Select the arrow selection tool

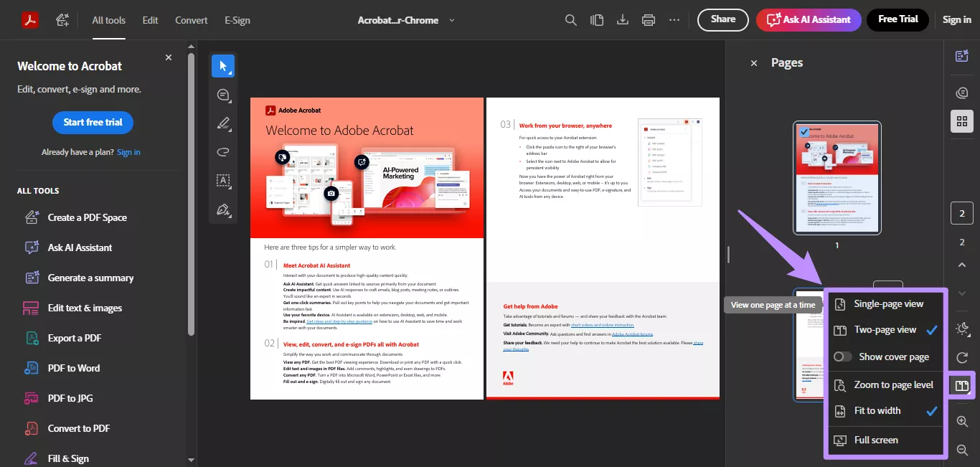223,65
